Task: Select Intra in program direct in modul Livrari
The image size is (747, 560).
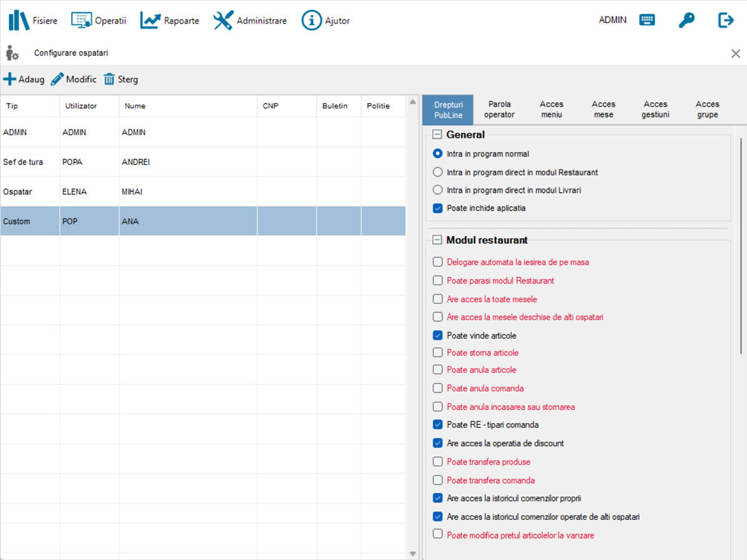Action: point(438,190)
